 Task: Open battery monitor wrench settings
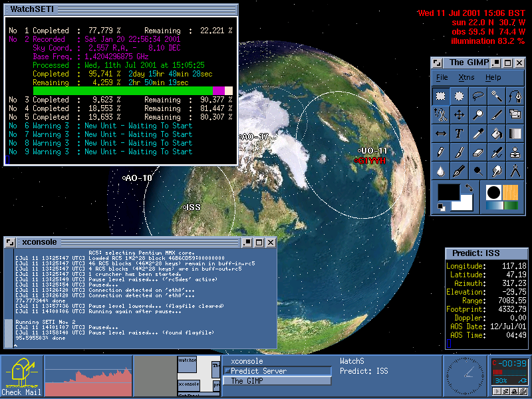523,391
